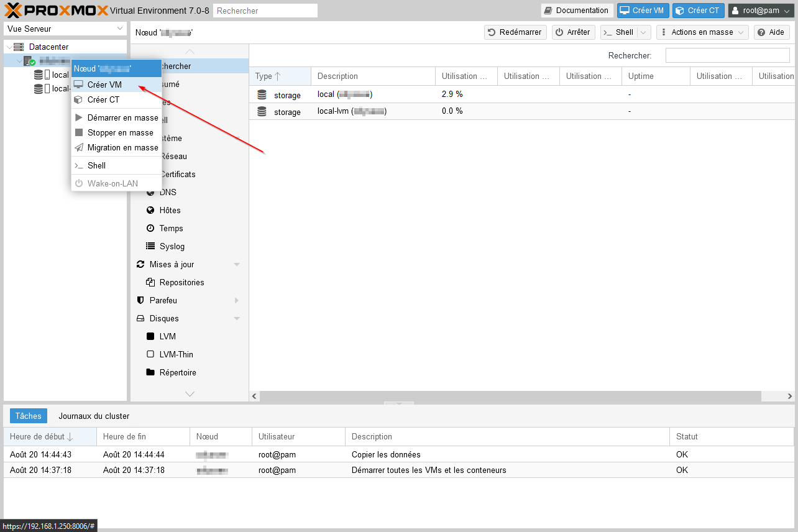Viewport: 798px width, 532px height.
Task: Click the Shell context menu entry
Action: click(x=96, y=165)
